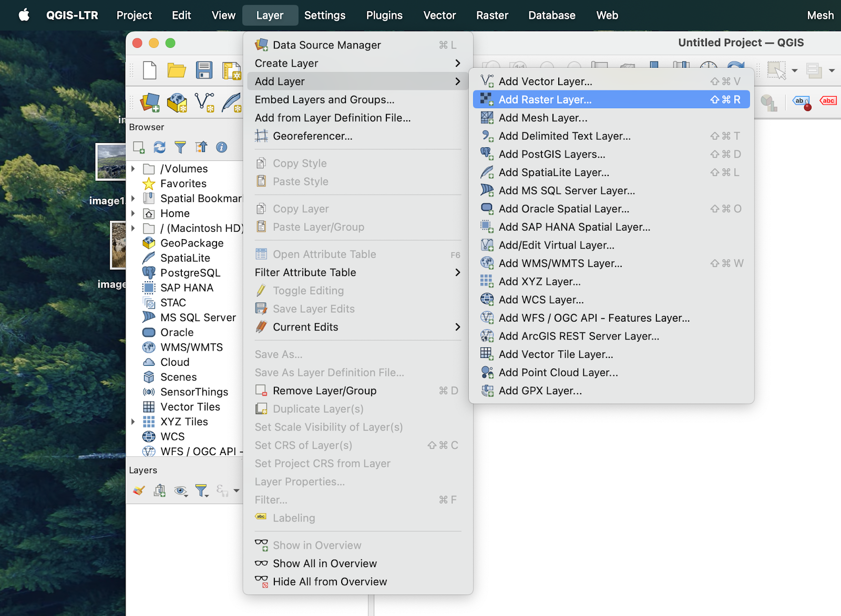This screenshot has height=616, width=841.
Task: Open the Apple menu
Action: (24, 15)
